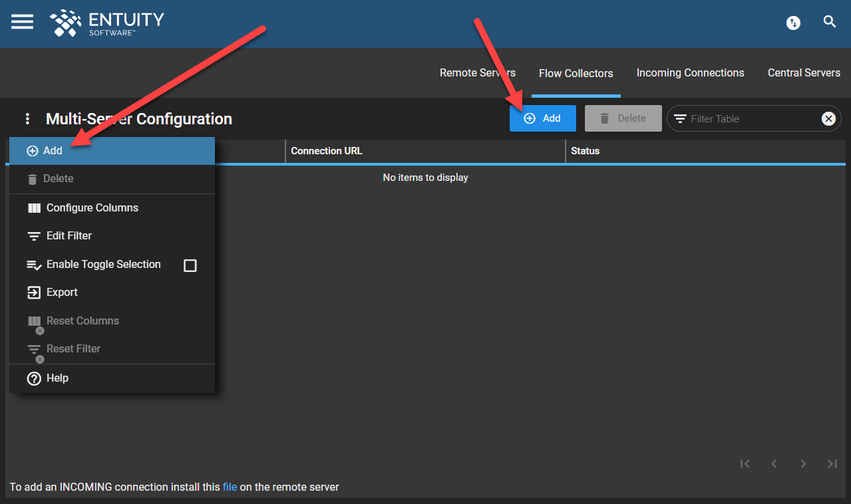This screenshot has height=504, width=851.
Task: Open the Central Servers tab
Action: [804, 73]
